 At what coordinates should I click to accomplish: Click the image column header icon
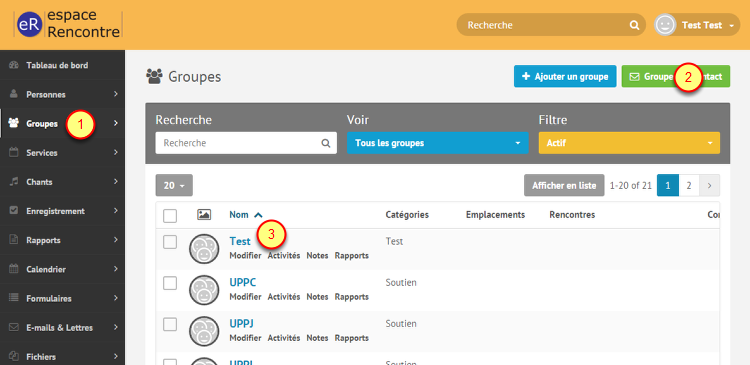point(204,215)
